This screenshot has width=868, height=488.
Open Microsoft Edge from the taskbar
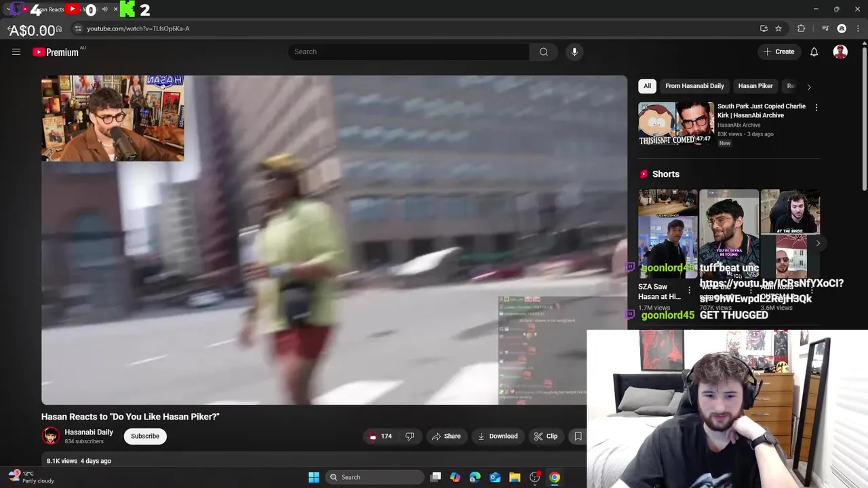tap(475, 477)
